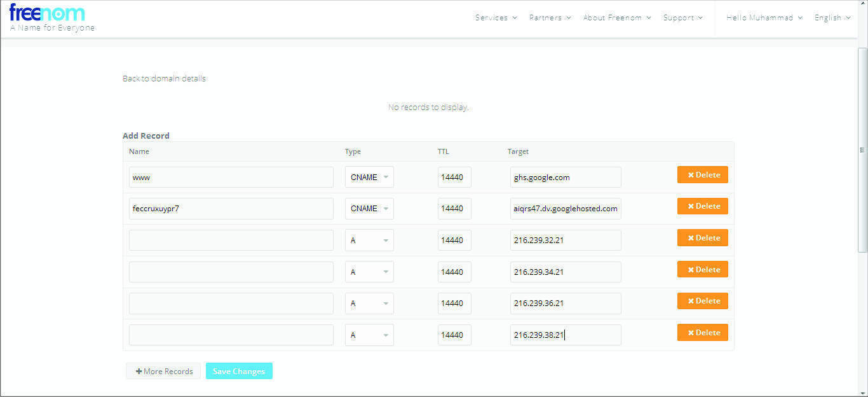Go back to domain details
Viewport: 868px width, 397px height.
164,78
